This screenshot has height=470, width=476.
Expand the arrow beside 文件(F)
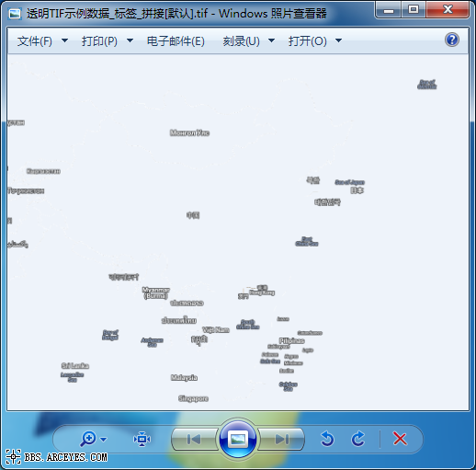64,40
